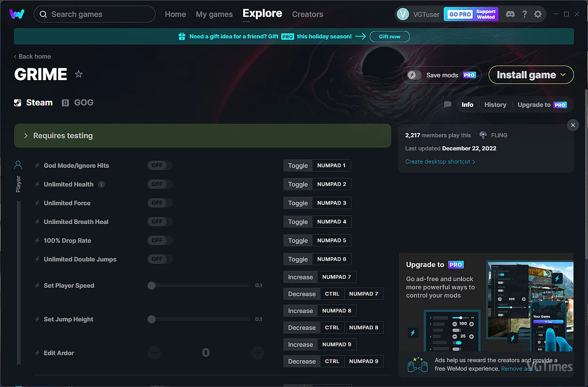Click the lightning icon beside God Mode/Ignore Hits

[37, 165]
